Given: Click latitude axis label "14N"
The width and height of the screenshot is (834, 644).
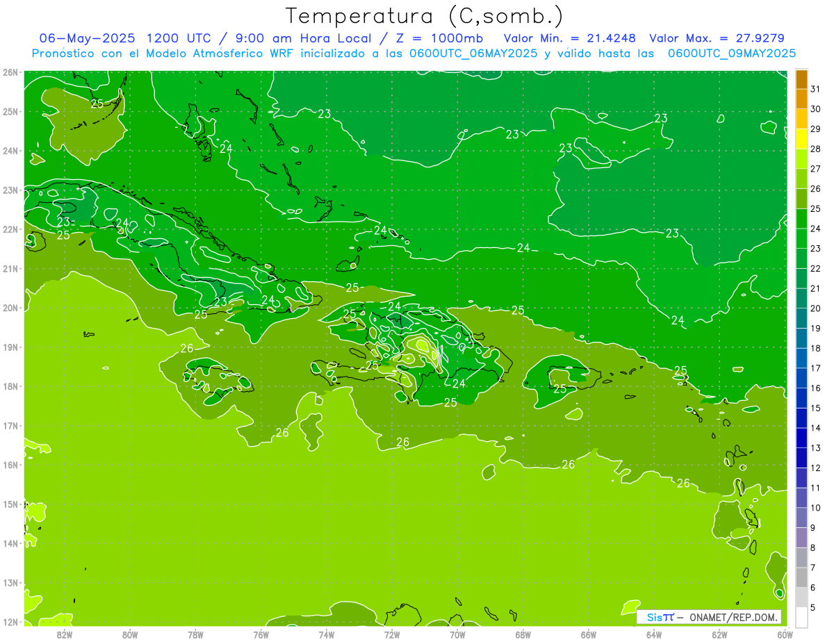Looking at the screenshot, I should [x=10, y=543].
